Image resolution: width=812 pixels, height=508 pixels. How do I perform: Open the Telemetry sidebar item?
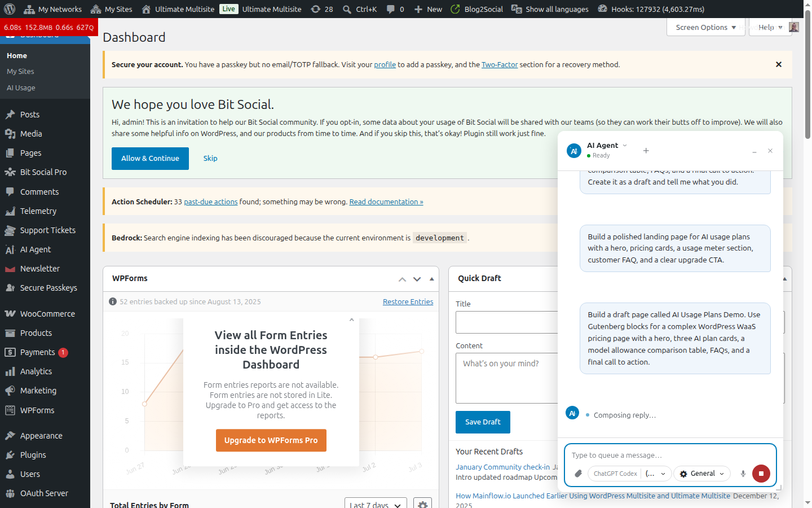point(45,211)
